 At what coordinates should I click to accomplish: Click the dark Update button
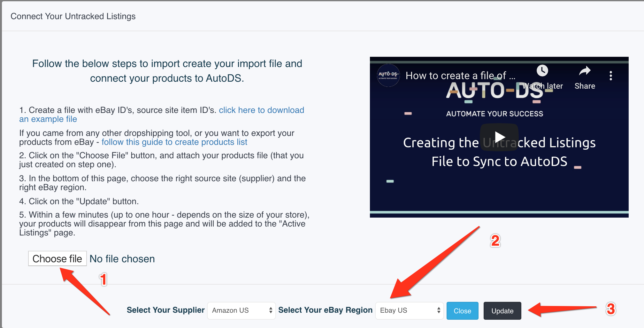pos(502,311)
